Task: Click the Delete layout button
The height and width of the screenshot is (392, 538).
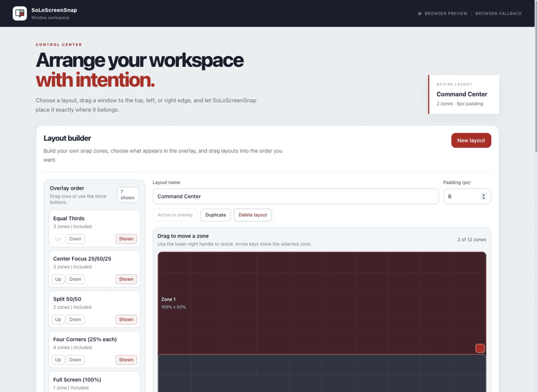Action: click(x=253, y=215)
